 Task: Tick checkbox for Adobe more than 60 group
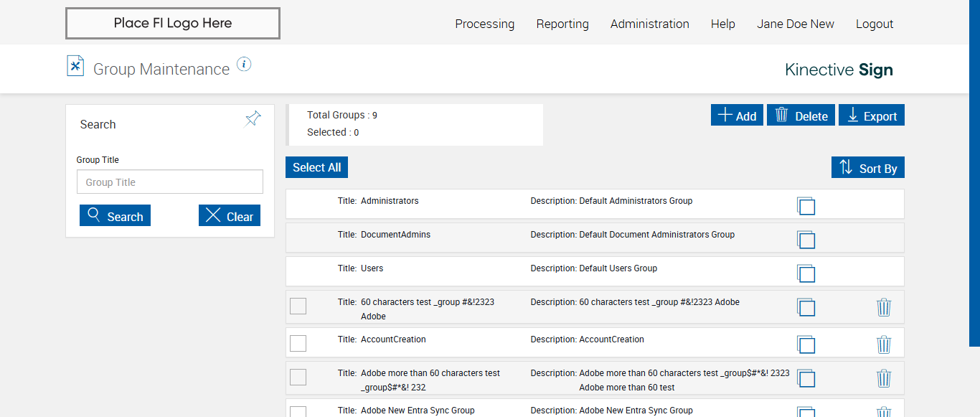pyautogui.click(x=298, y=377)
